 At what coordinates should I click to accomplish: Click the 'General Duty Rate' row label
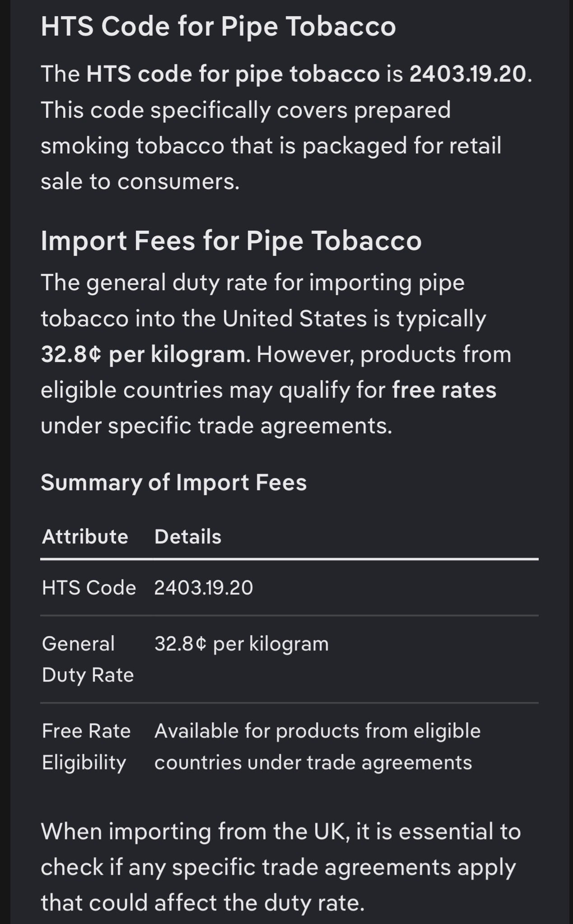pyautogui.click(x=88, y=659)
